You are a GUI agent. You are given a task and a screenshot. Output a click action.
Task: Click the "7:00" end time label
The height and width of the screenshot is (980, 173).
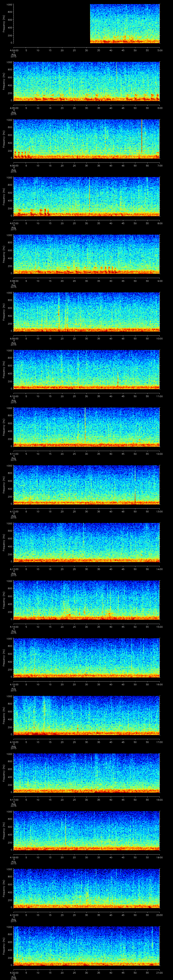tap(160, 165)
